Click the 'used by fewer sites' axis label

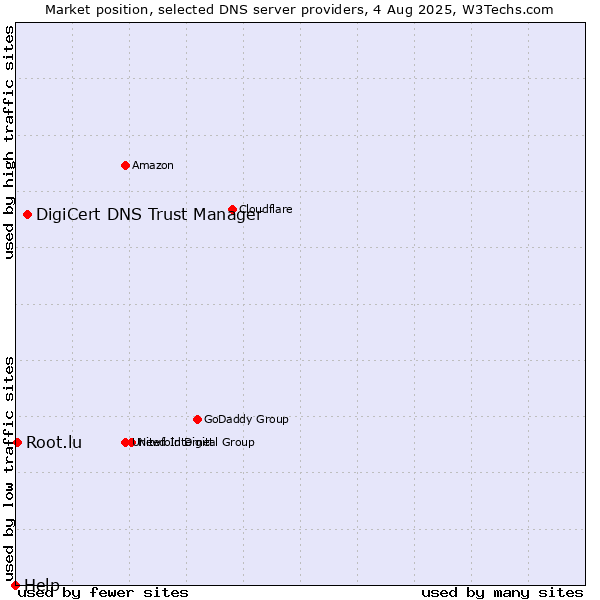[103, 593]
